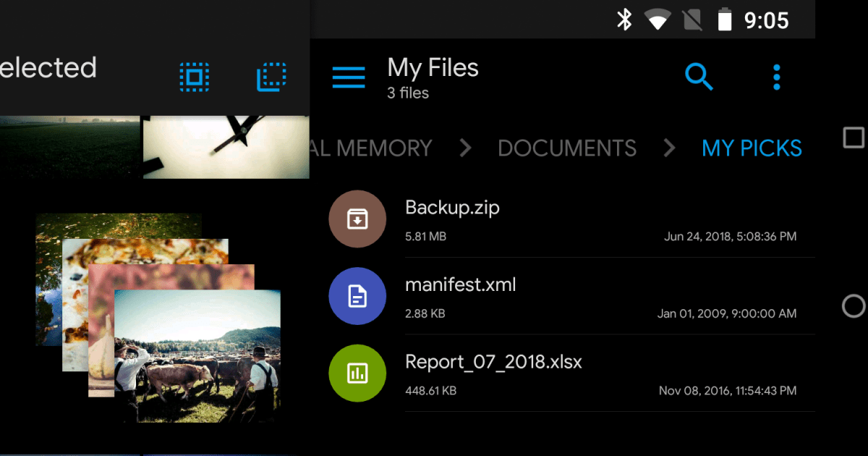
Task: Tap the chevron between MEMORY and DOCUMENTS
Action: 464,148
